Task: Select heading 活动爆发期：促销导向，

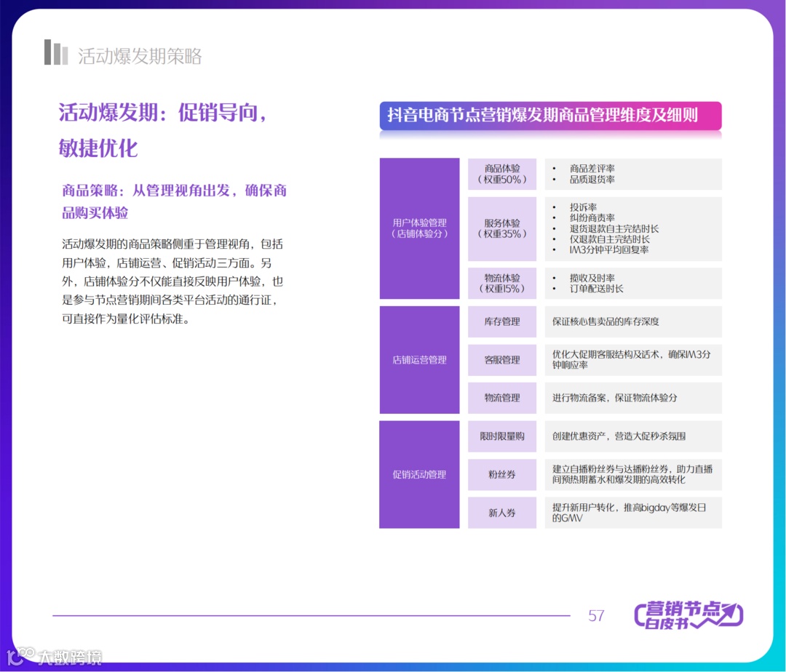Action: (x=163, y=112)
